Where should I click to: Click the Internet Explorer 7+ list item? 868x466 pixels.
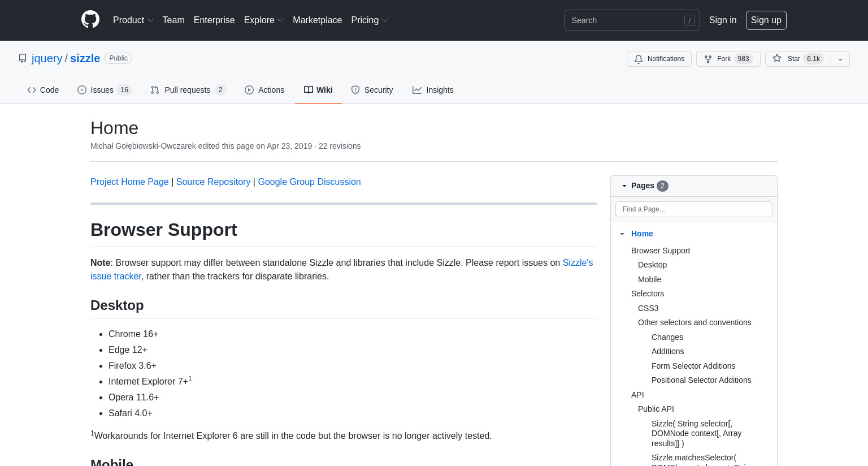(x=150, y=381)
